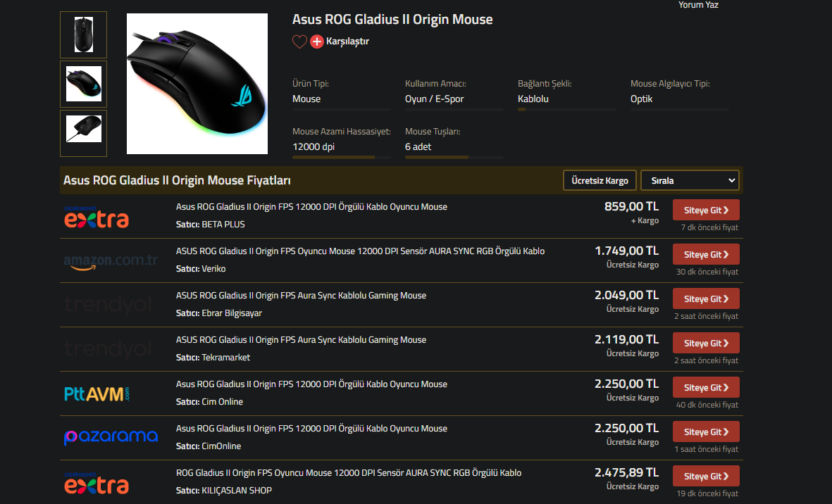
Task: Click 'Optik' sensor type value
Action: click(x=641, y=99)
